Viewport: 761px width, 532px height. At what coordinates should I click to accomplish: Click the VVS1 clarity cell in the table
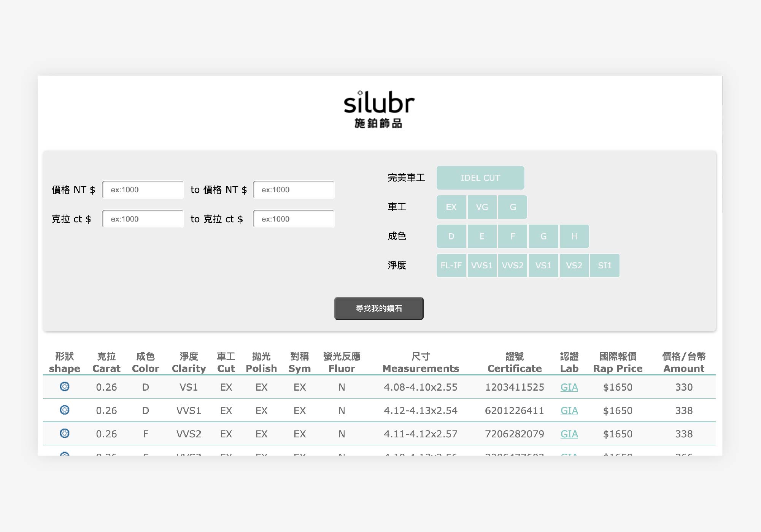189,410
